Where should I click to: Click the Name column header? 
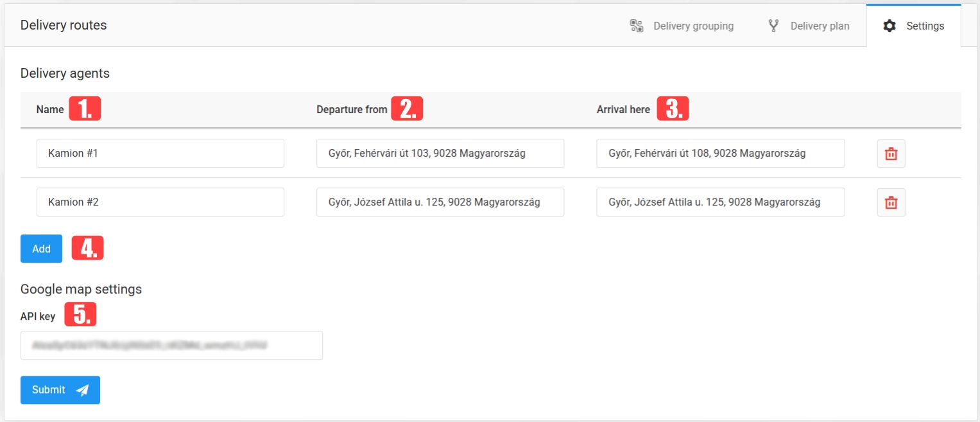point(50,110)
